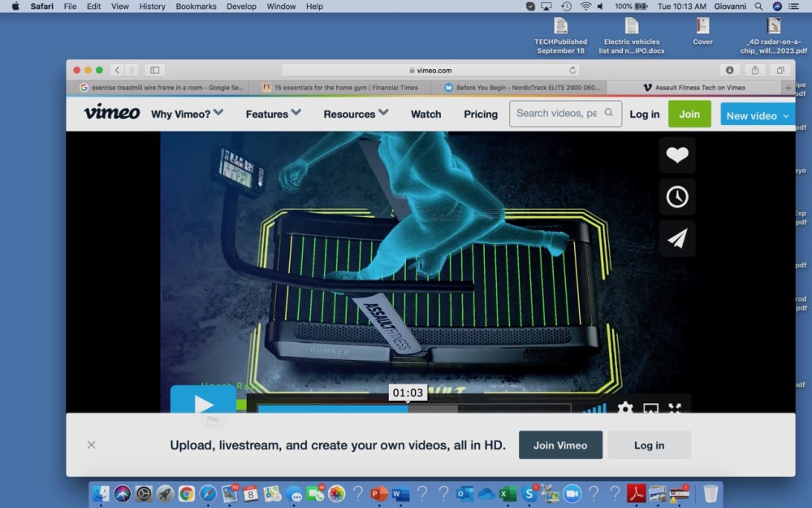Open Finder from the Dock
812x508 pixels.
(x=101, y=493)
